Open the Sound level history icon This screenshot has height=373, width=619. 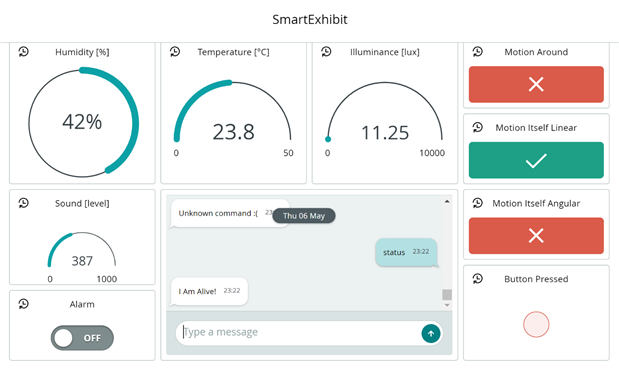coord(24,203)
